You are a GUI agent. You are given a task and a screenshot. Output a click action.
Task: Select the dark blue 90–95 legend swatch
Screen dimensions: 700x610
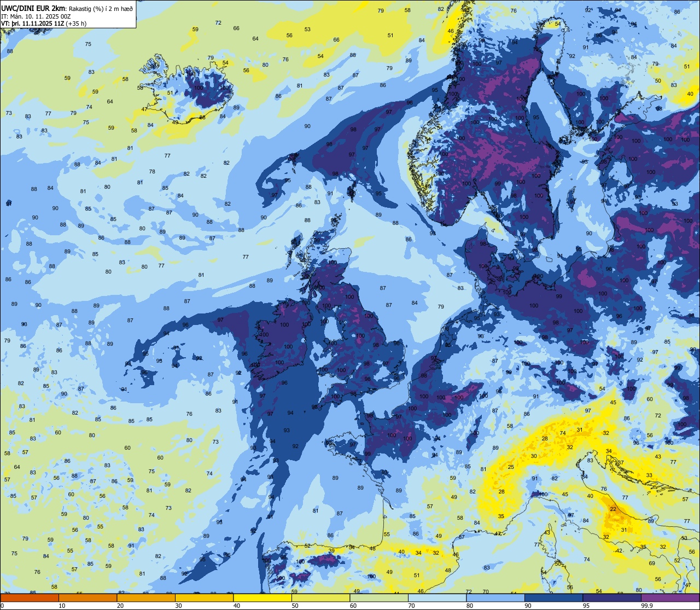click(x=554, y=598)
